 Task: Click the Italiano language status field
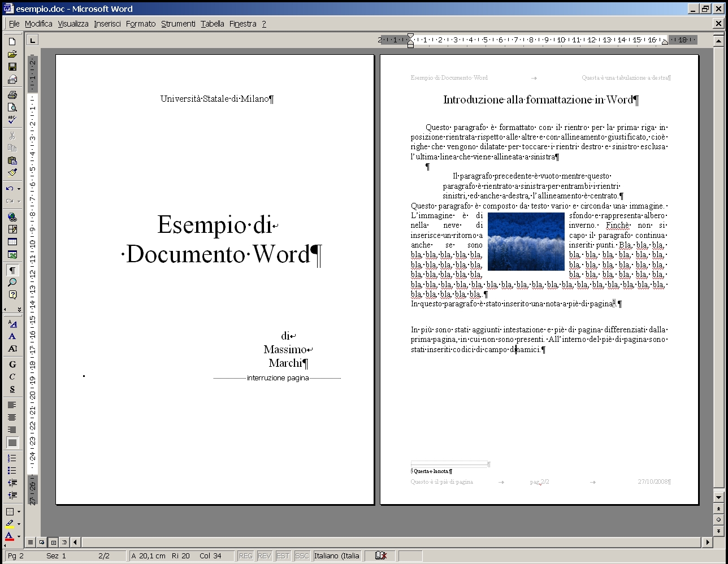337,556
